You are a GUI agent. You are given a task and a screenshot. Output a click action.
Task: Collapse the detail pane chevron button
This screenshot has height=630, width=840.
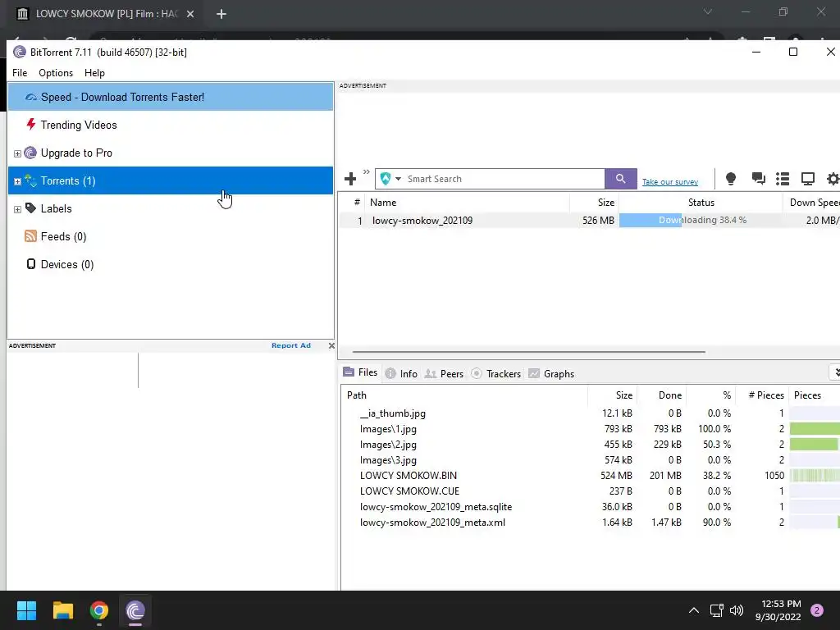click(x=835, y=372)
